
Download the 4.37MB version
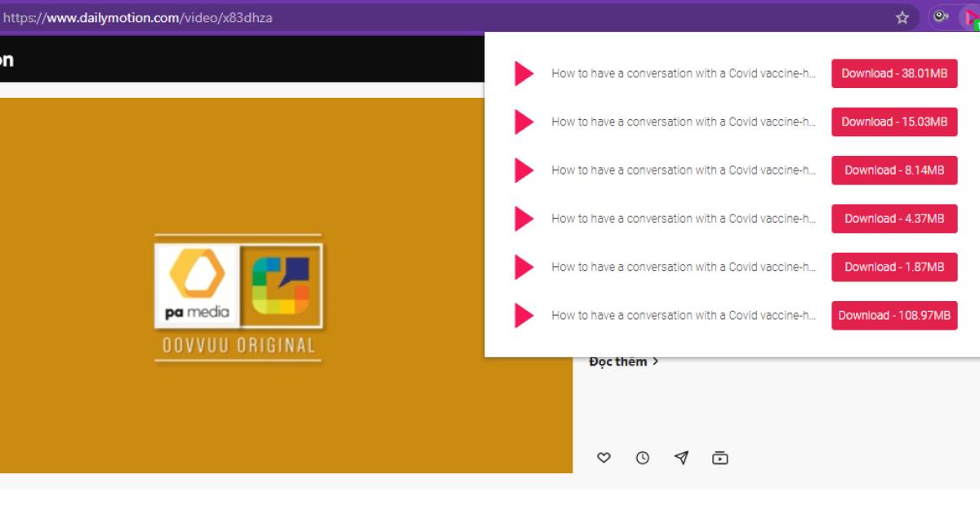[894, 219]
